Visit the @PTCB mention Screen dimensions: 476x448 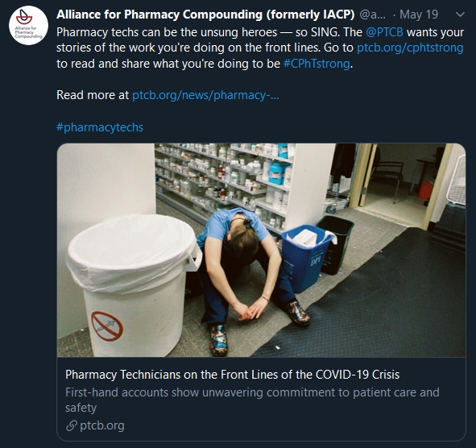coord(384,32)
